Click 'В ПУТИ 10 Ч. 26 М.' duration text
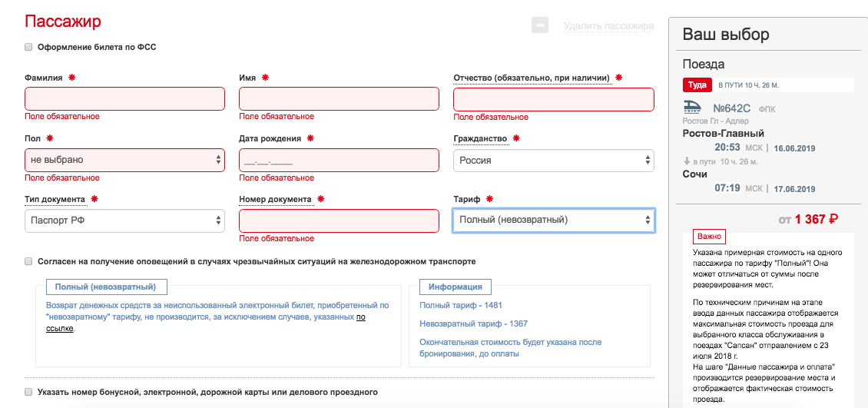This screenshot has width=868, height=408. pos(748,86)
